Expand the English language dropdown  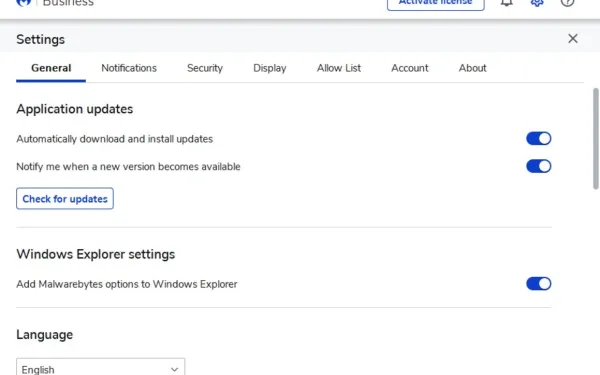101,367
